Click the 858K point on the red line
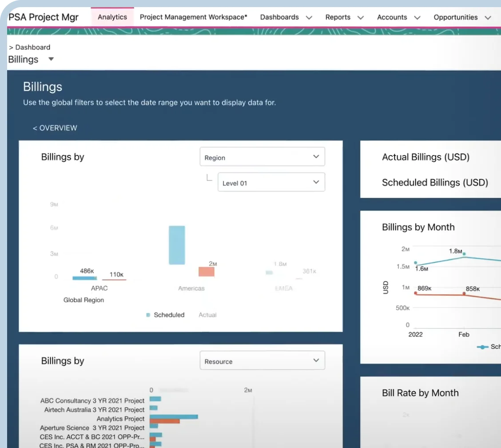Viewport: 501px width, 448px height. point(464,294)
